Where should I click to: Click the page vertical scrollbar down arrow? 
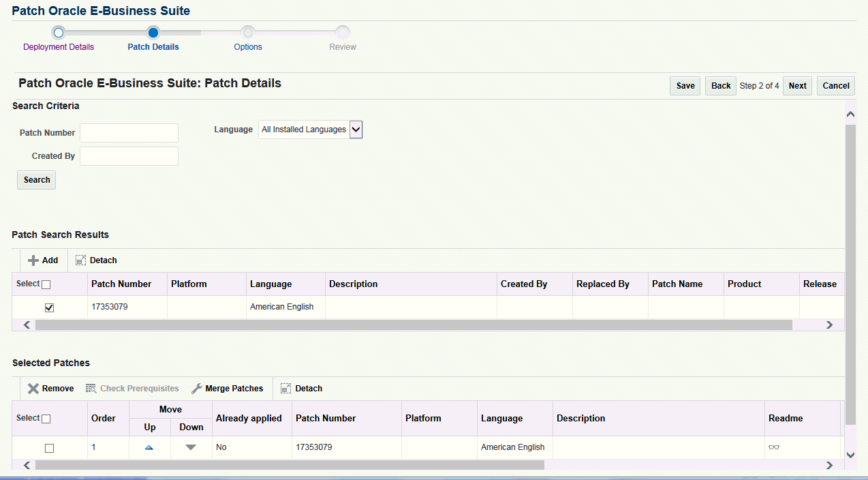click(x=850, y=455)
